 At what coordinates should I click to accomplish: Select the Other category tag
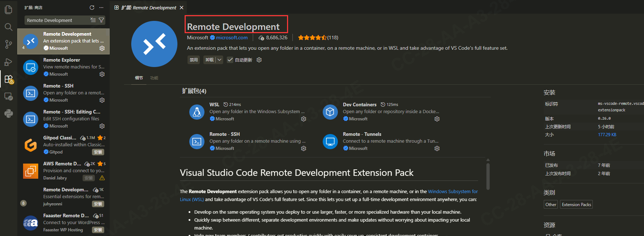[551, 204]
